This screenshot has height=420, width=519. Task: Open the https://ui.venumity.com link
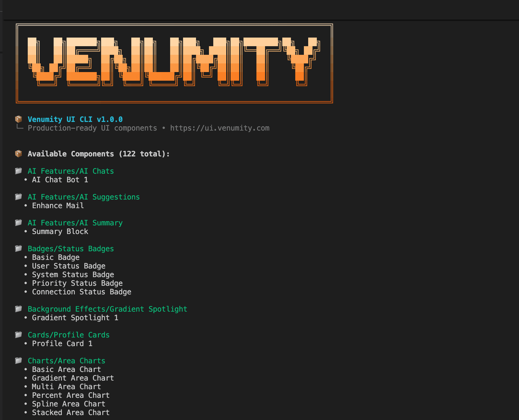coord(220,128)
